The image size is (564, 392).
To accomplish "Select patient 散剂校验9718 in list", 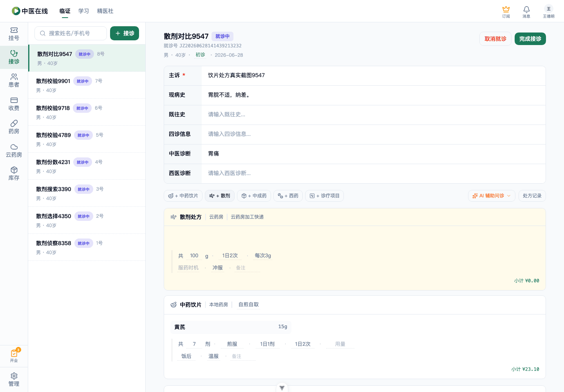I will coord(87,112).
